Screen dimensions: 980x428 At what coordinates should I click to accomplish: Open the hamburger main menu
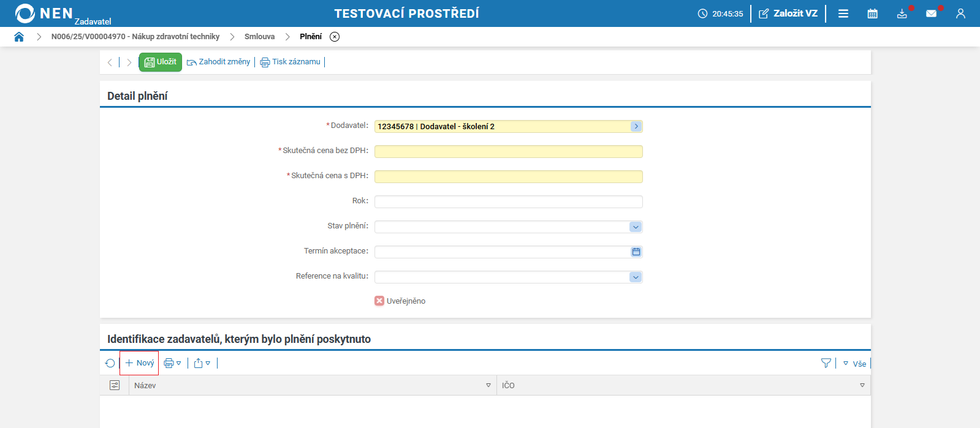coord(843,13)
